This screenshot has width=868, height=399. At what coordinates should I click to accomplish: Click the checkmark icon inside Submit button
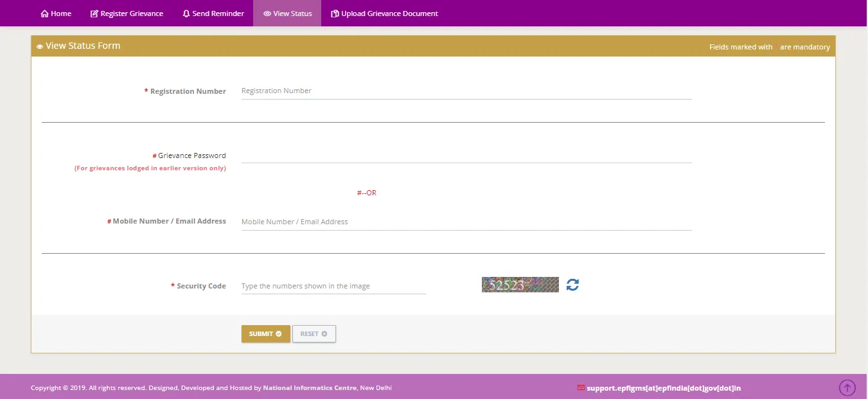(279, 333)
